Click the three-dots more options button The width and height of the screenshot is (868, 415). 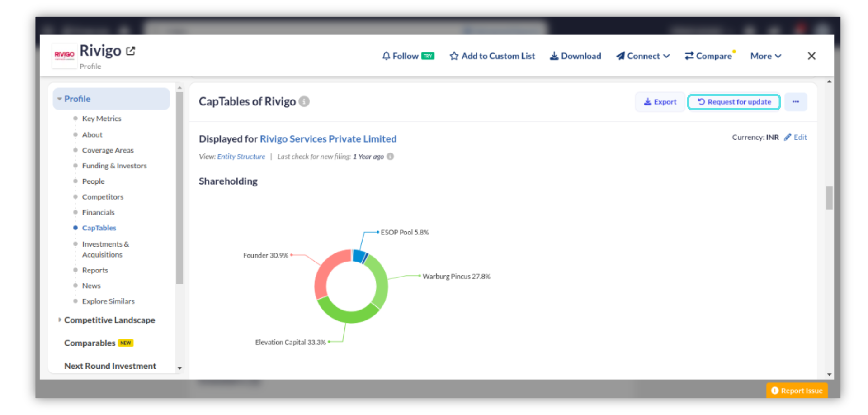[795, 102]
